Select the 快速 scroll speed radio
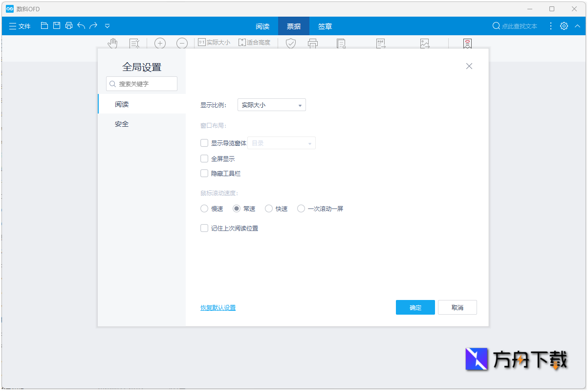 point(269,208)
